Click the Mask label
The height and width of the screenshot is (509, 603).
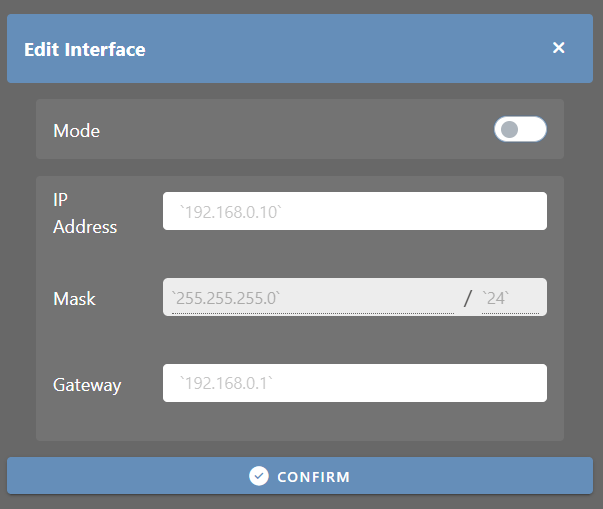74,299
